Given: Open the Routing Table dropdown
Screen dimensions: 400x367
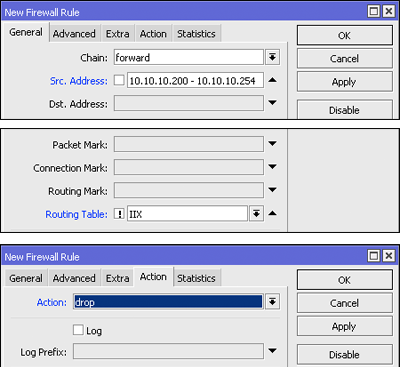Looking at the screenshot, I should coord(256,213).
